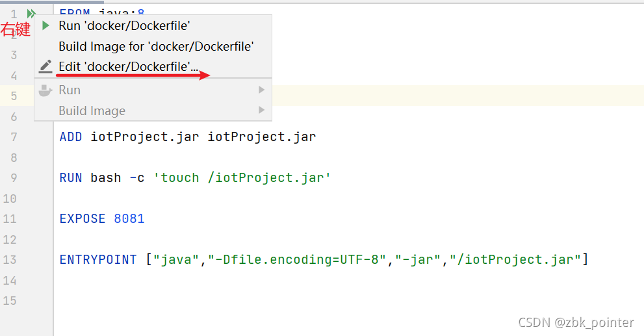Click the grayed-out Build Image menu label
Screen dimensions: 644x336
[x=92, y=110]
